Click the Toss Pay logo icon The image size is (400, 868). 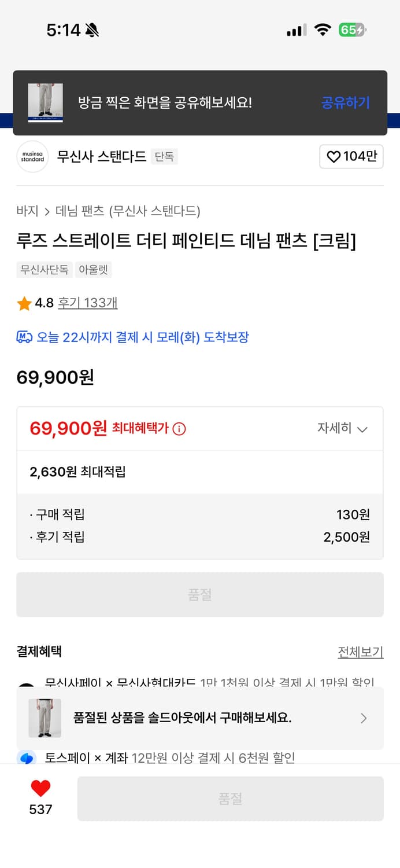coord(26,758)
